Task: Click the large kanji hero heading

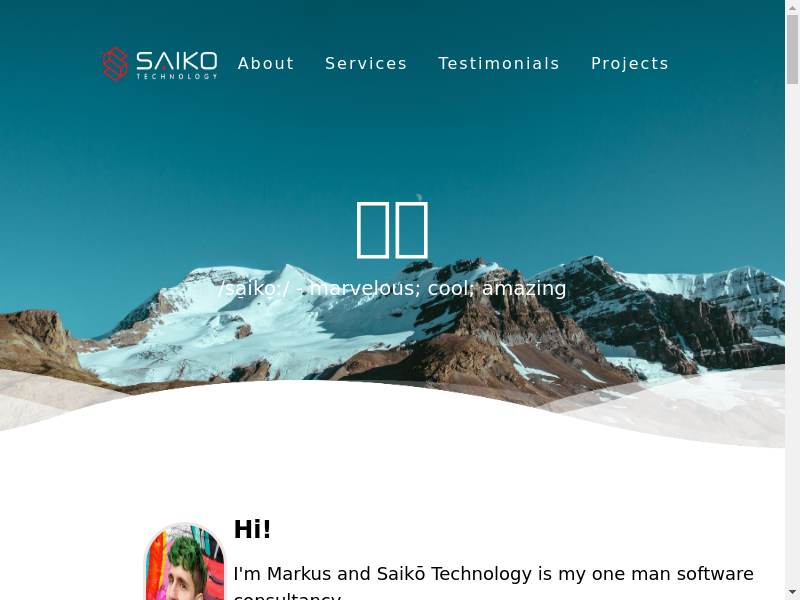Action: [x=392, y=230]
